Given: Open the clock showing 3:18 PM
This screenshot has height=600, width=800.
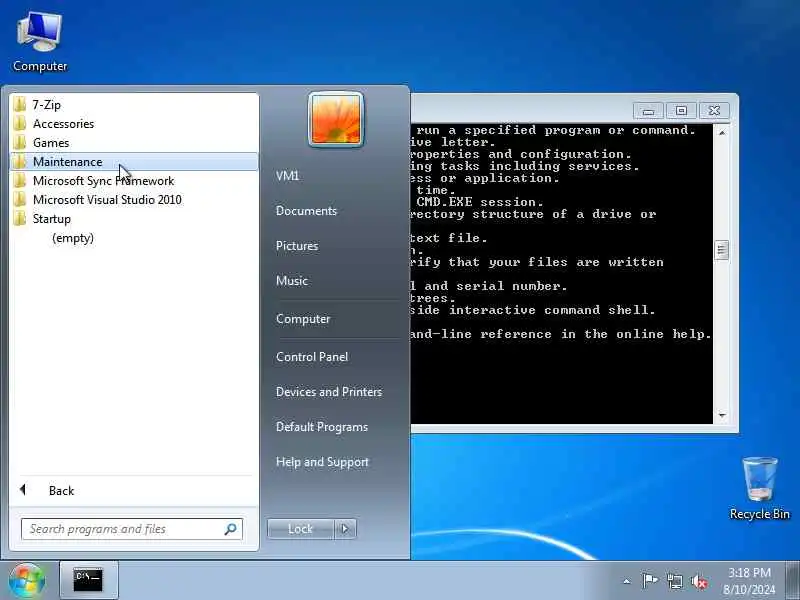Looking at the screenshot, I should pos(749,581).
